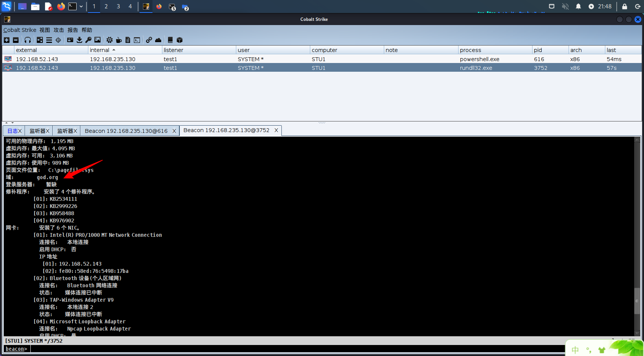644x356 pixels.
Task: Select the rundll32.exe beacon session row
Action: 322,68
